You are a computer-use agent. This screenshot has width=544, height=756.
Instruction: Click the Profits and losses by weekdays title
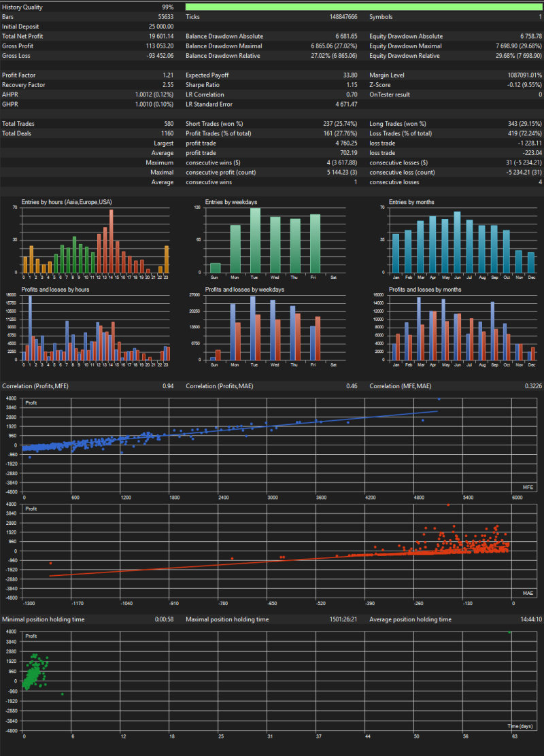[x=245, y=290]
